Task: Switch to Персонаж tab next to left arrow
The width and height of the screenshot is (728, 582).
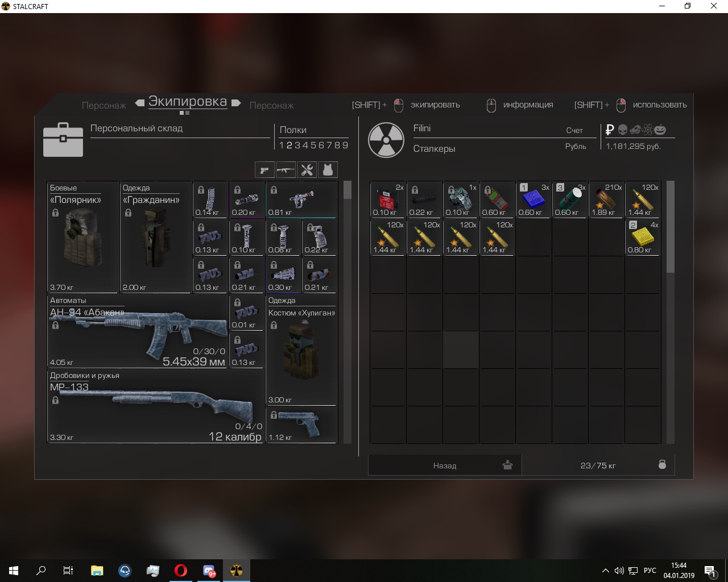Action: [x=104, y=105]
